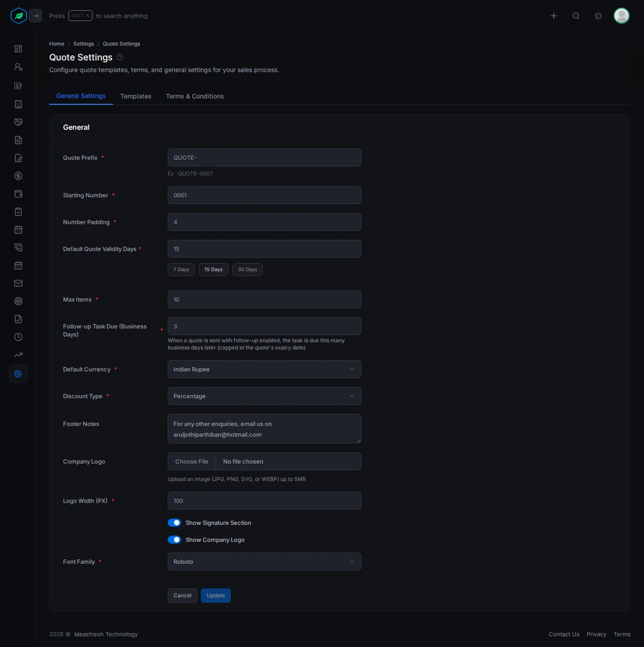Viewport: 644px width, 647px height.
Task: Open the Default Currency dropdown
Action: (264, 369)
